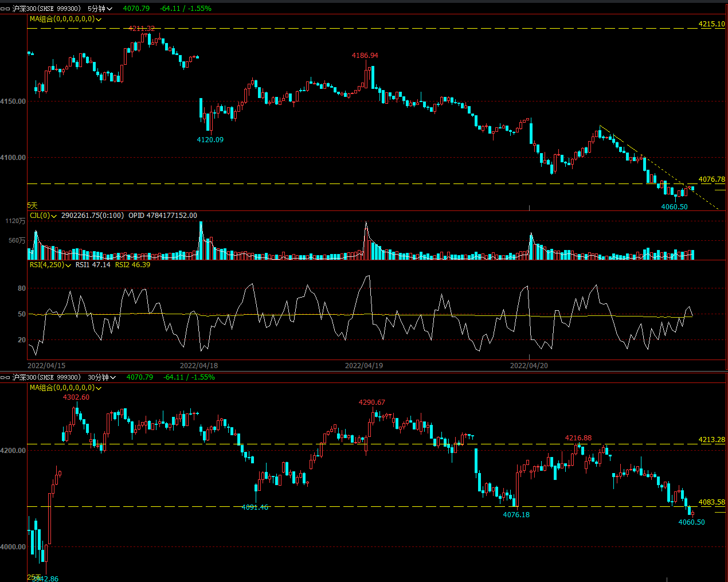The image size is (728, 582).
Task: Expand MA组合 indicator menu in 5分钟 chart
Action: tap(99, 19)
